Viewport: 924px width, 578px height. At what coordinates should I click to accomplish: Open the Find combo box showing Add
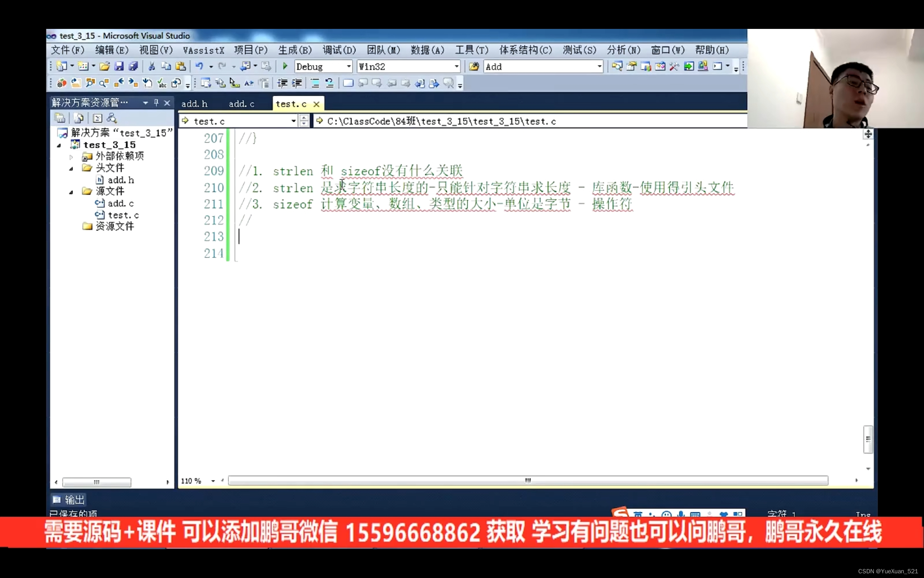point(599,66)
